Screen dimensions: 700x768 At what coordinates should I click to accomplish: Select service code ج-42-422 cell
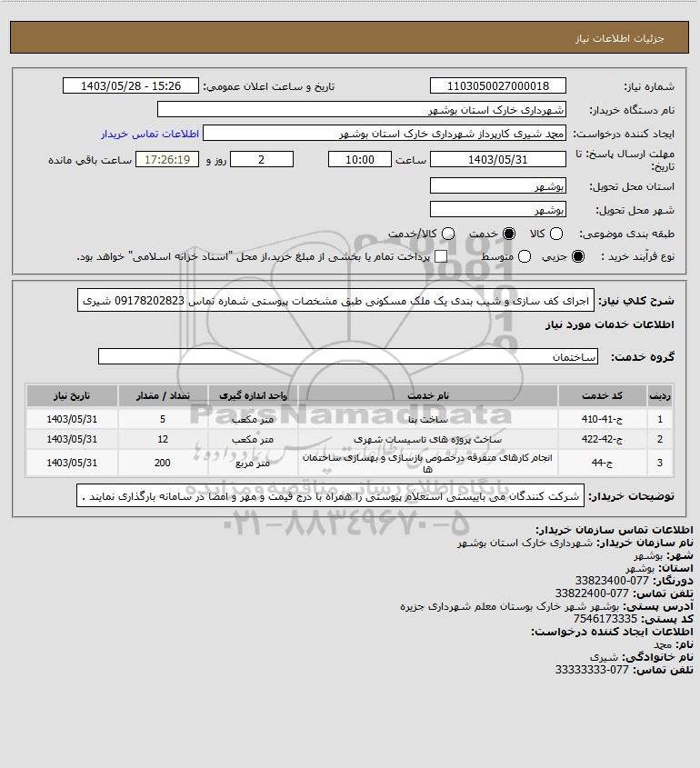[602, 439]
